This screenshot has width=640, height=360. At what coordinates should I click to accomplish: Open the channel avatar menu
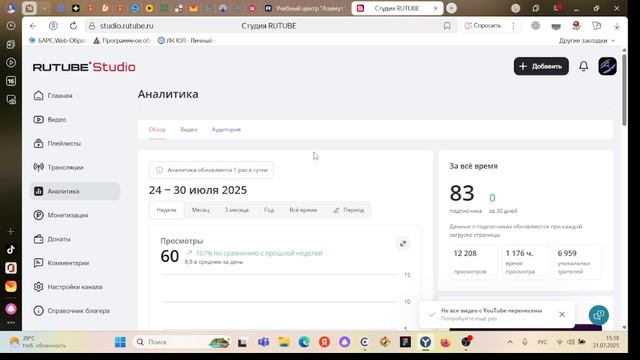[607, 66]
